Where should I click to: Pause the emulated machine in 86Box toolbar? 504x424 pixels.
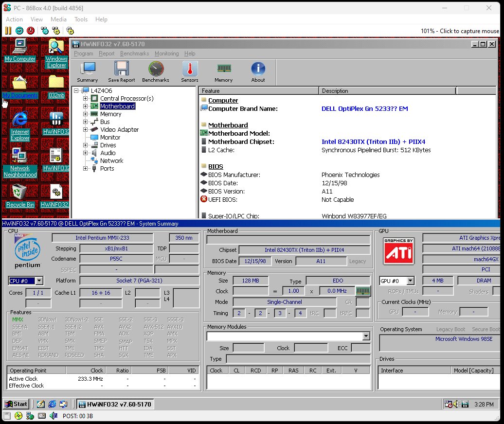pos(8,31)
